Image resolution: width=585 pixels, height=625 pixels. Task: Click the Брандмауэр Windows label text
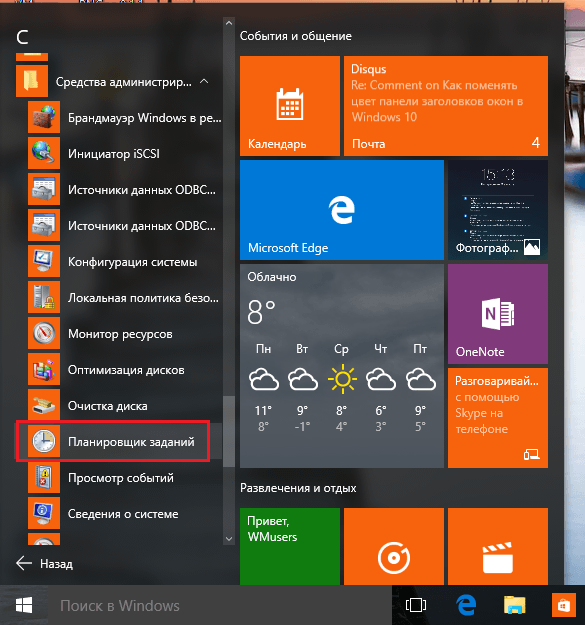tap(145, 118)
